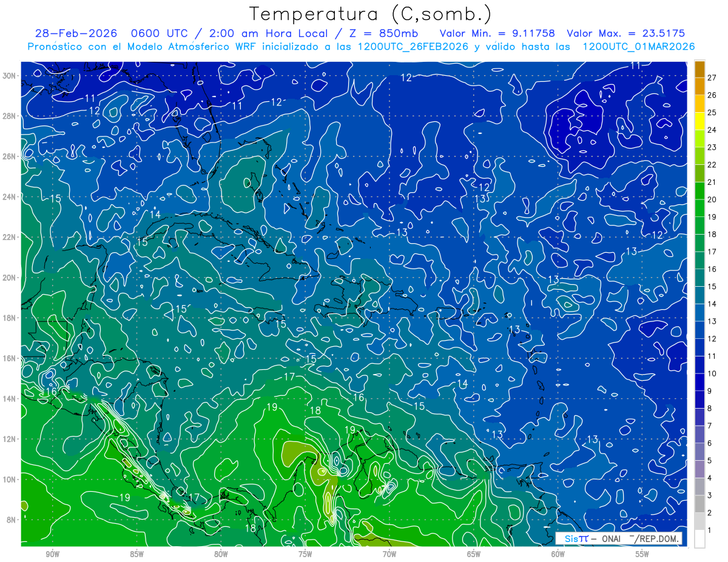This screenshot has width=728, height=562.
Task: Click the 1 label on the color scale
Action: pos(711,530)
